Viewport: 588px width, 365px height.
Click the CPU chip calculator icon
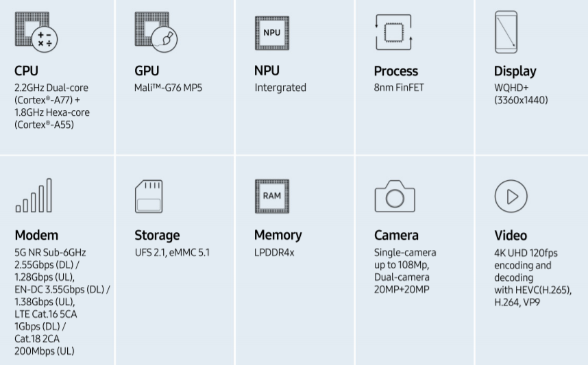click(x=36, y=31)
